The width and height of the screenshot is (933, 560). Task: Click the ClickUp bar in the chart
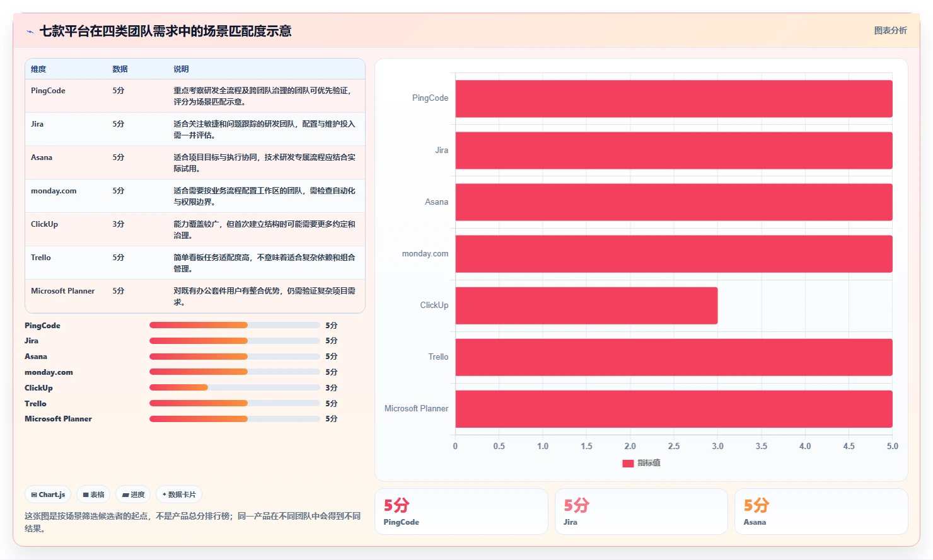click(x=586, y=306)
